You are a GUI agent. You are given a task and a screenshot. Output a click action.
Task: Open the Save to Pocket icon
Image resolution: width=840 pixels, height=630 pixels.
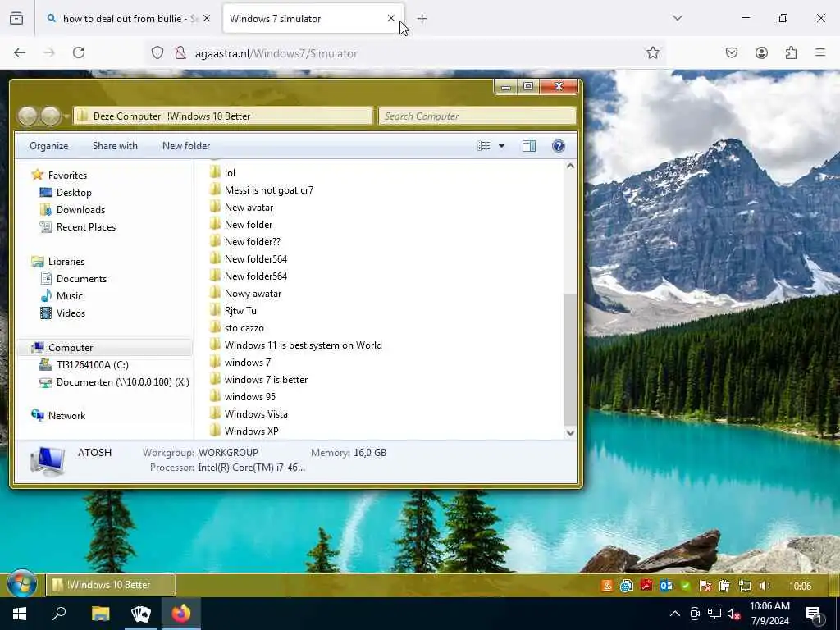click(x=732, y=52)
